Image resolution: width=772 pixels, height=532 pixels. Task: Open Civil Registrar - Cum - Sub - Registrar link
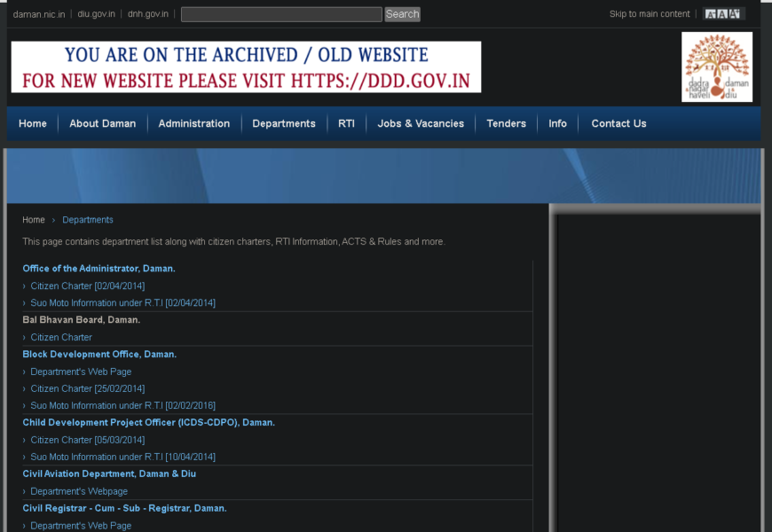point(124,508)
